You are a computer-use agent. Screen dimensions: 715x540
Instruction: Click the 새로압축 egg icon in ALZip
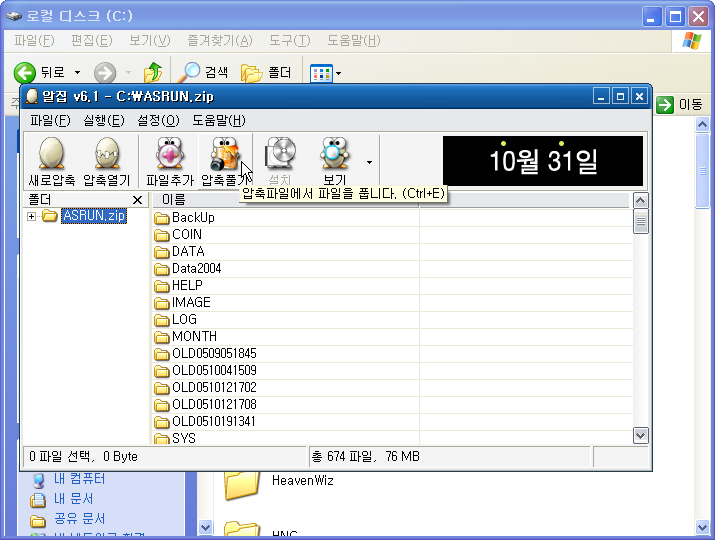pos(51,161)
